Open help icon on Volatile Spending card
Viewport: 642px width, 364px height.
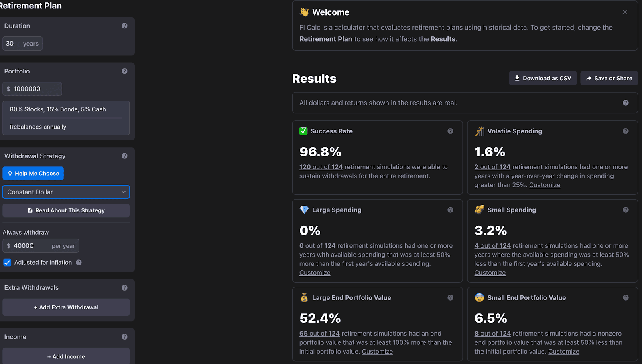pyautogui.click(x=626, y=131)
